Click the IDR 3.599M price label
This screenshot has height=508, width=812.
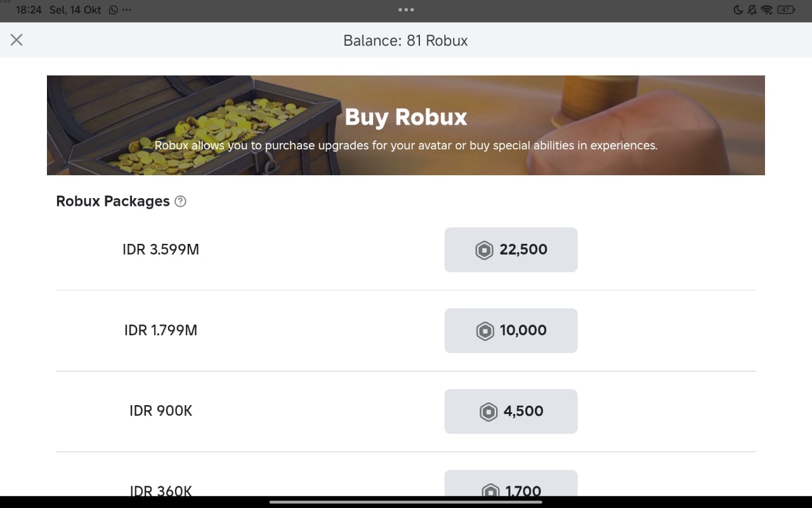(x=160, y=250)
